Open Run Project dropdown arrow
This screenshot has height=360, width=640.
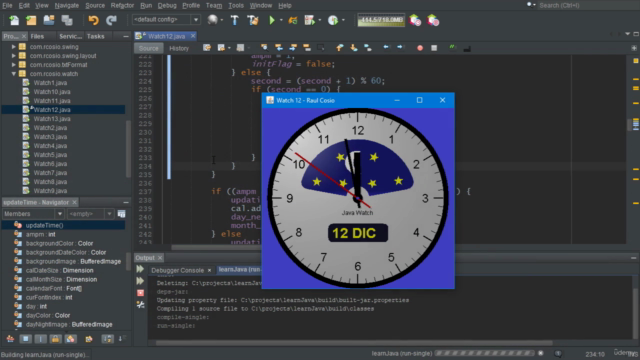point(281,20)
